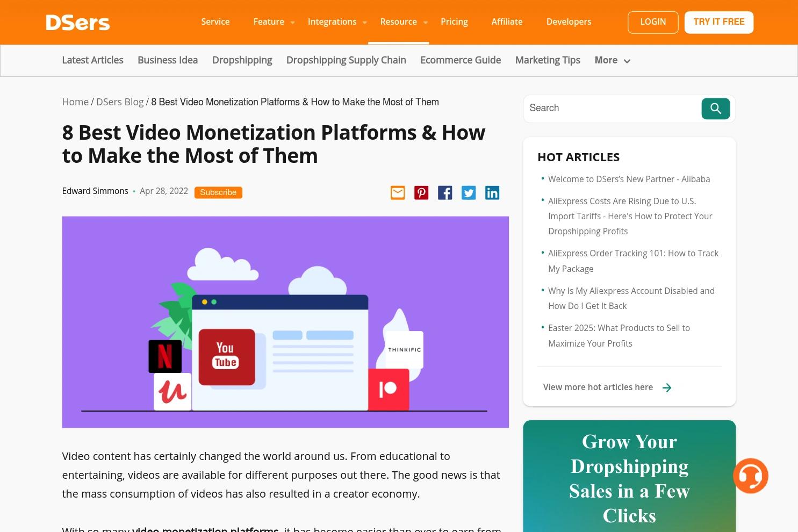Click the green search magnifier button
Viewport: 798px width, 532px height.
(715, 109)
